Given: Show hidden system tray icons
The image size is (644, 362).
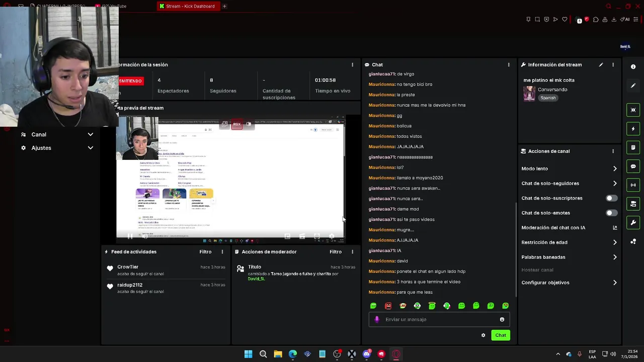Looking at the screenshot, I should pyautogui.click(x=557, y=354).
